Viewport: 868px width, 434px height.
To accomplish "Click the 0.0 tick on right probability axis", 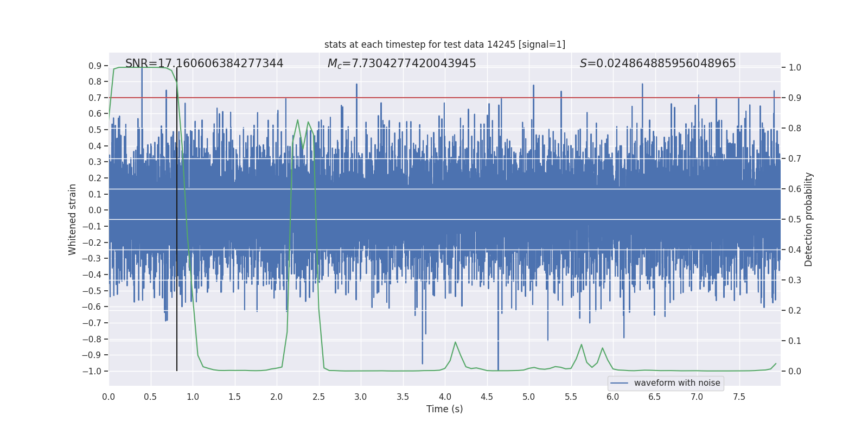I will 795,371.
